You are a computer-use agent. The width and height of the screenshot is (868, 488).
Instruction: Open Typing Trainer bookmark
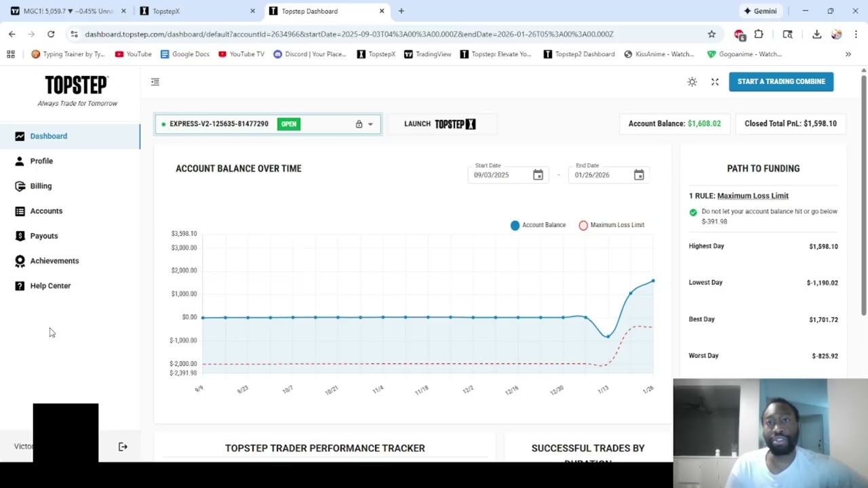(x=68, y=54)
